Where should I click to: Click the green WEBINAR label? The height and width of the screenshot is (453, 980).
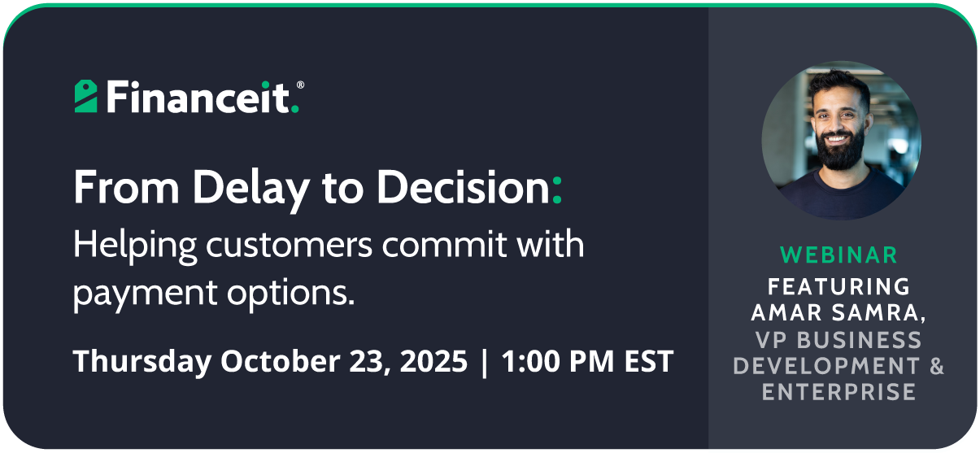839,255
